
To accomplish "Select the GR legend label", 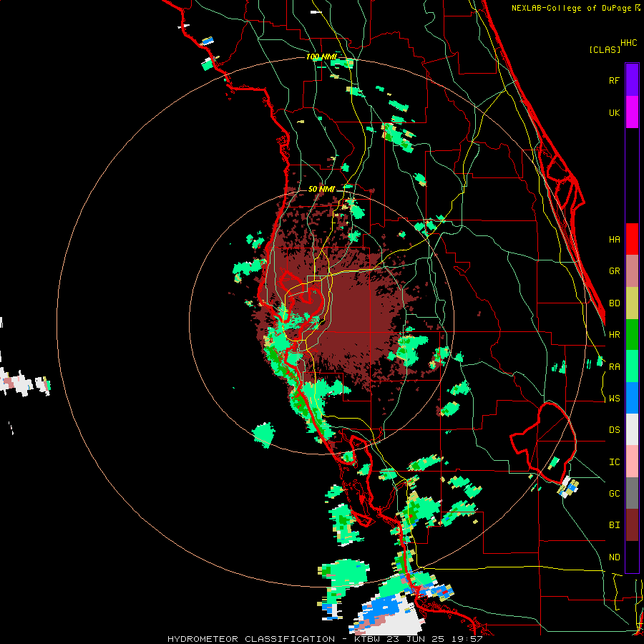I will 614,271.
